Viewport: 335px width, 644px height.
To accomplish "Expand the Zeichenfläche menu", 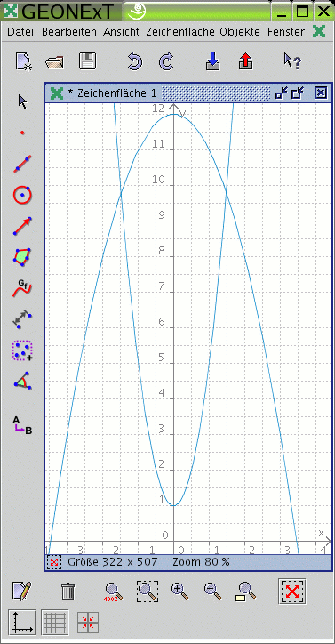I will tap(180, 32).
